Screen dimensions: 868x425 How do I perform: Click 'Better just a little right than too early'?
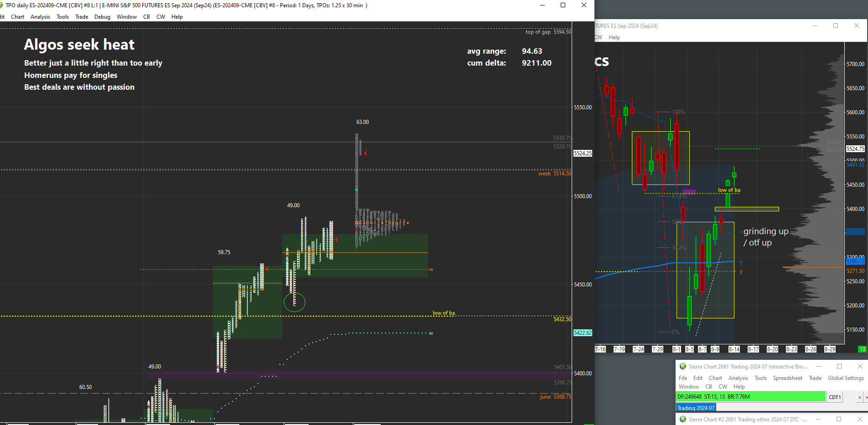pyautogui.click(x=93, y=63)
